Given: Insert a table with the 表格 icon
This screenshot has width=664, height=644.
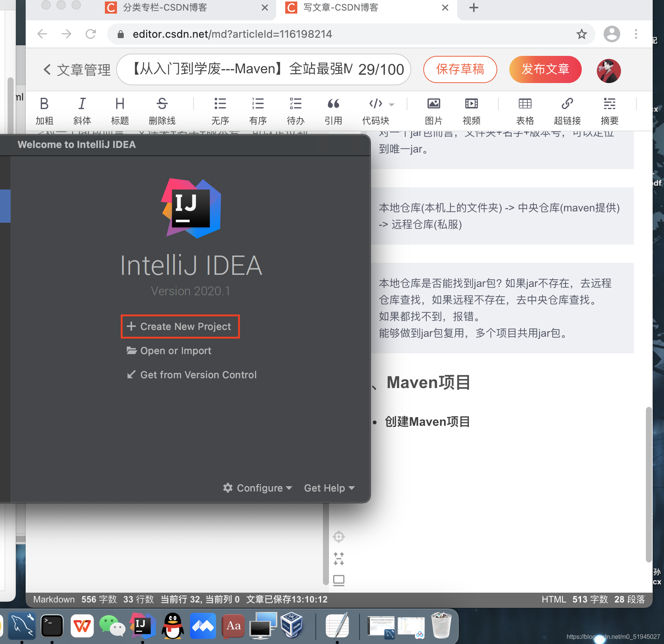Looking at the screenshot, I should (x=525, y=111).
